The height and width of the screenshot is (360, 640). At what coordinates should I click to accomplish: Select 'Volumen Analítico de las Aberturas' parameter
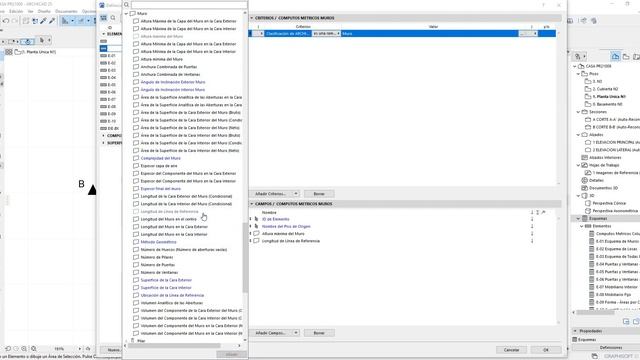tap(171, 303)
